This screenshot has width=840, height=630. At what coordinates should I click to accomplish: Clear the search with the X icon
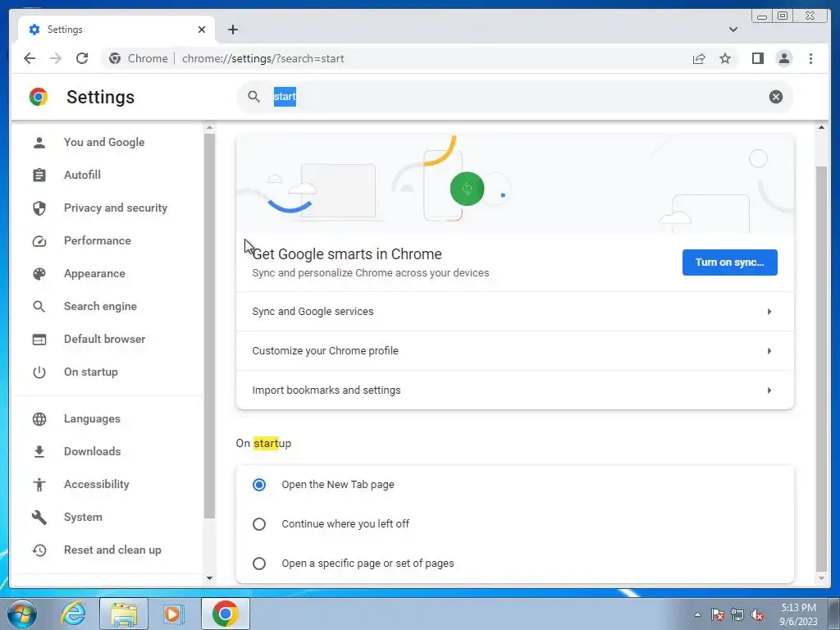776,97
